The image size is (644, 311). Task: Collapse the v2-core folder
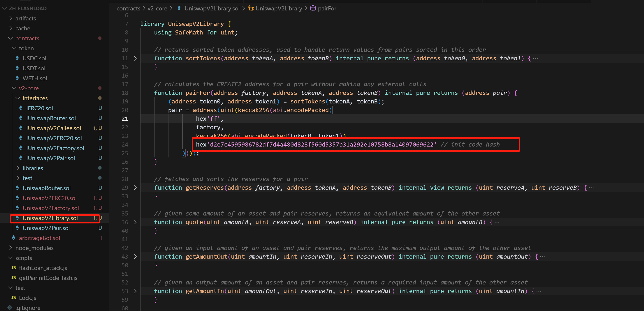coord(14,88)
